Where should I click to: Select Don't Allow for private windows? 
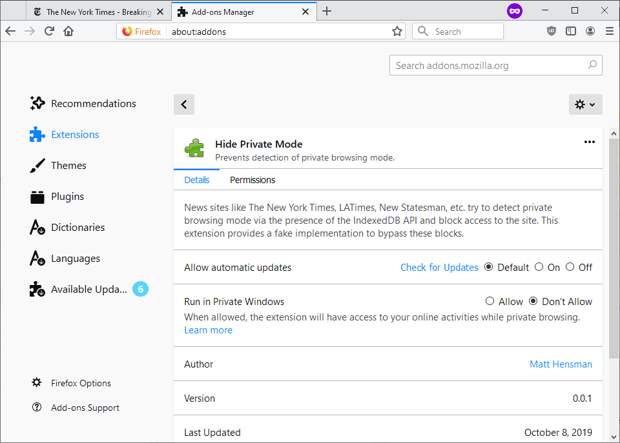tap(533, 301)
